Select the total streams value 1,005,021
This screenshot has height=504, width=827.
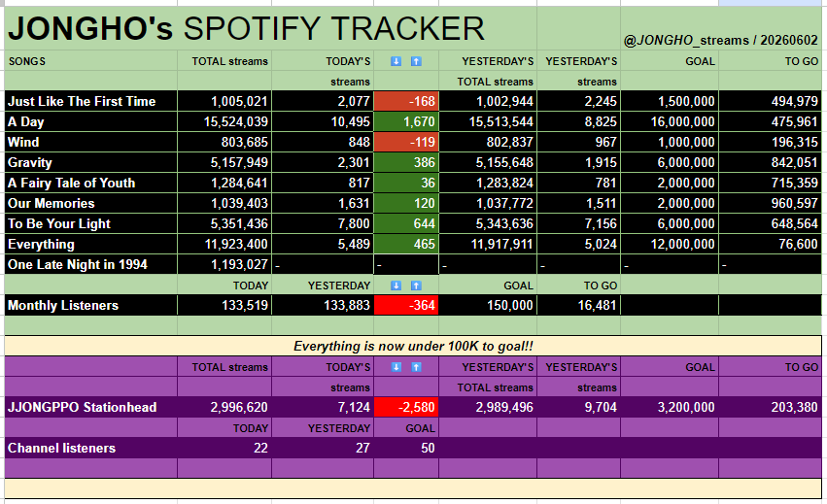pos(224,101)
